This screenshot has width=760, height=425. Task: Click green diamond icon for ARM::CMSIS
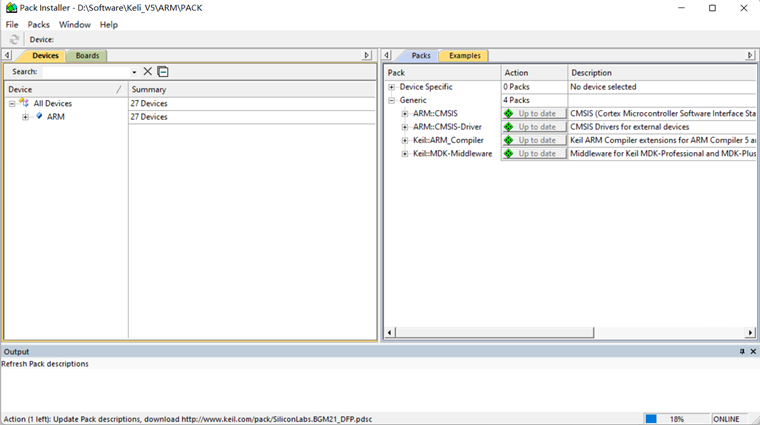tap(508, 113)
